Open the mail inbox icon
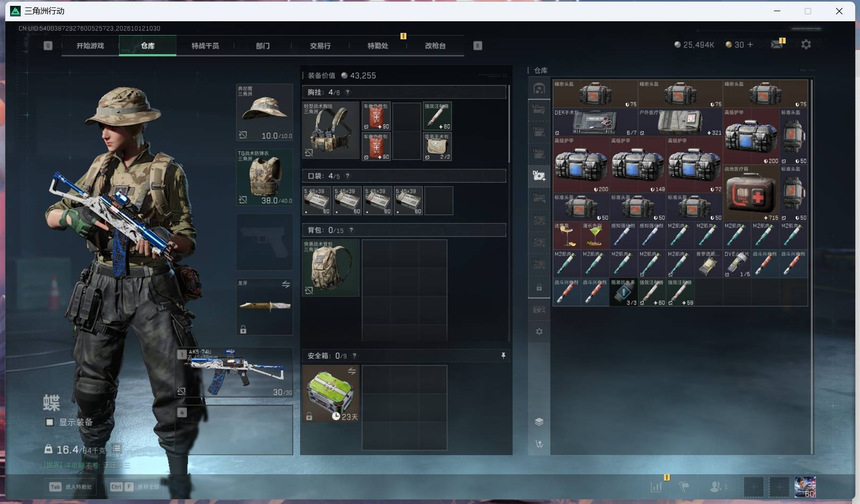860x504 pixels. point(777,45)
